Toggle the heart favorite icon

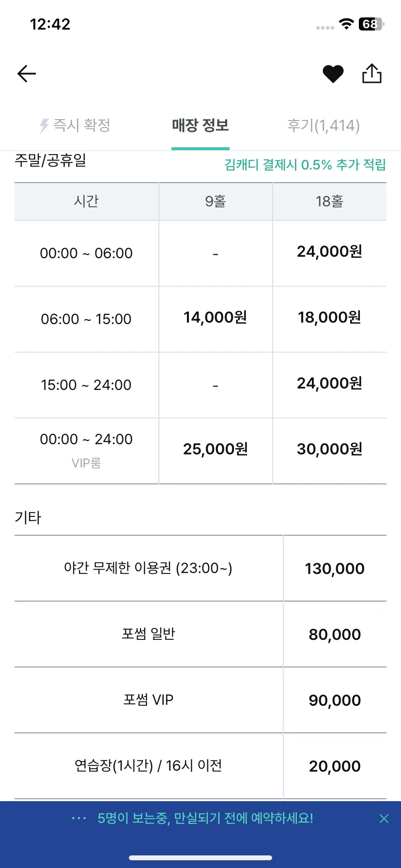click(x=333, y=74)
